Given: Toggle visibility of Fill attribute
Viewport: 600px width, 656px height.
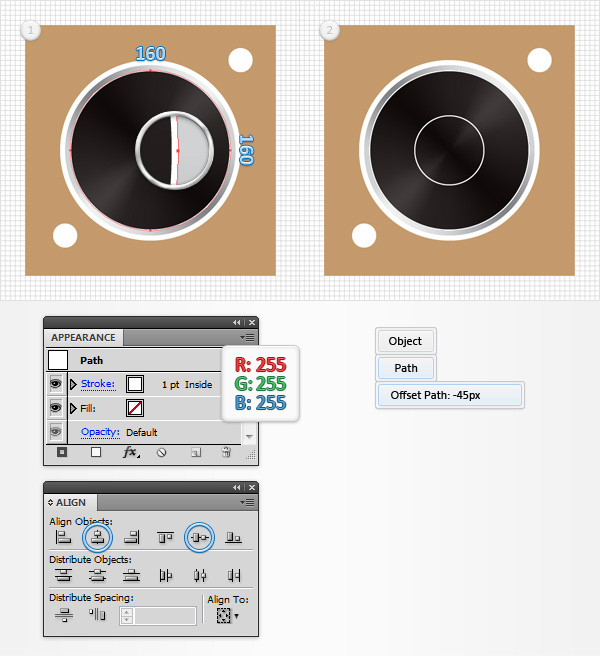Looking at the screenshot, I should 55,407.
